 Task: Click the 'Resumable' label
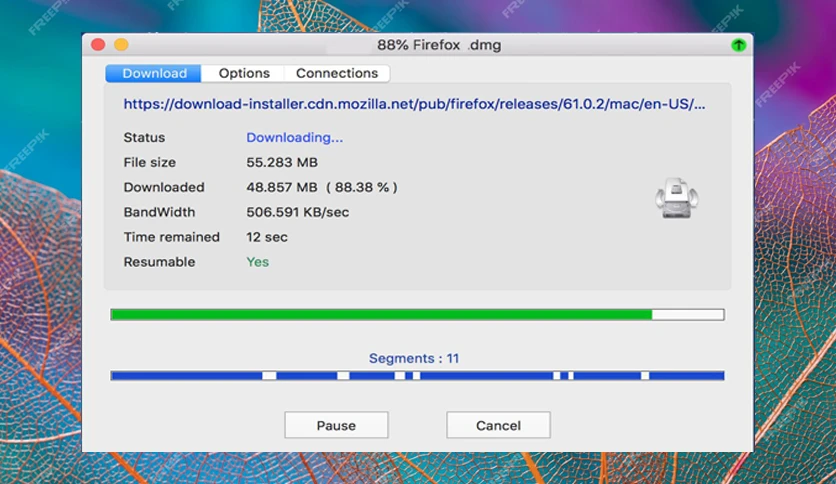click(159, 262)
